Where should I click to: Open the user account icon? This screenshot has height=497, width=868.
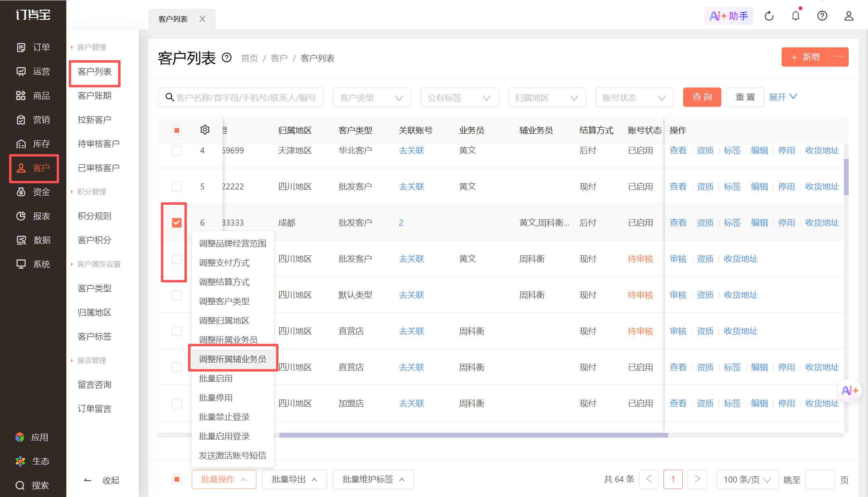pyautogui.click(x=849, y=16)
